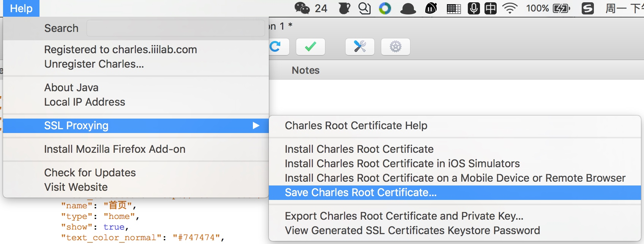644x244 pixels.
Task: Click the microphone icon in menu bar
Action: pyautogui.click(x=474, y=8)
